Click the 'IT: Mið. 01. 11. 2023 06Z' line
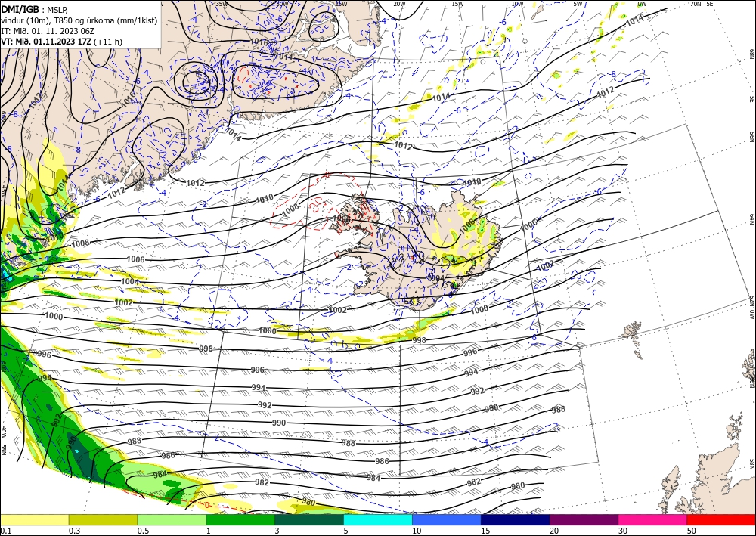The height and width of the screenshot is (536, 756). point(47,31)
